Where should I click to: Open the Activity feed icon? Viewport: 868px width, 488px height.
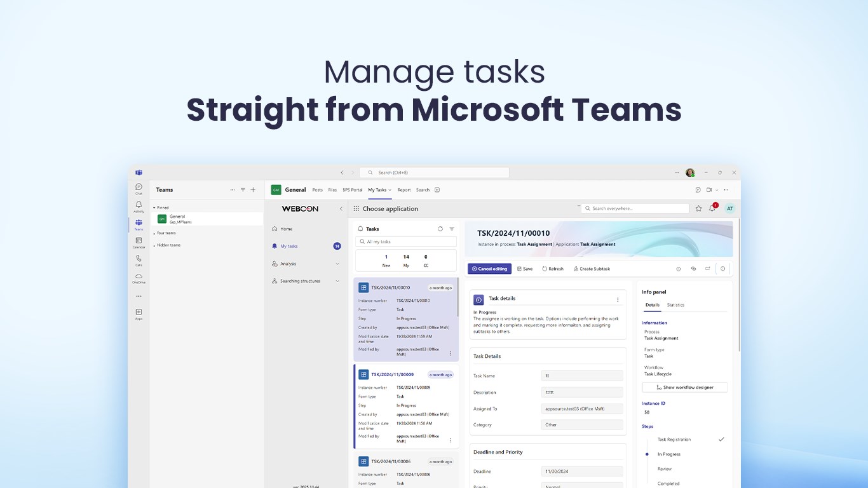[139, 207]
